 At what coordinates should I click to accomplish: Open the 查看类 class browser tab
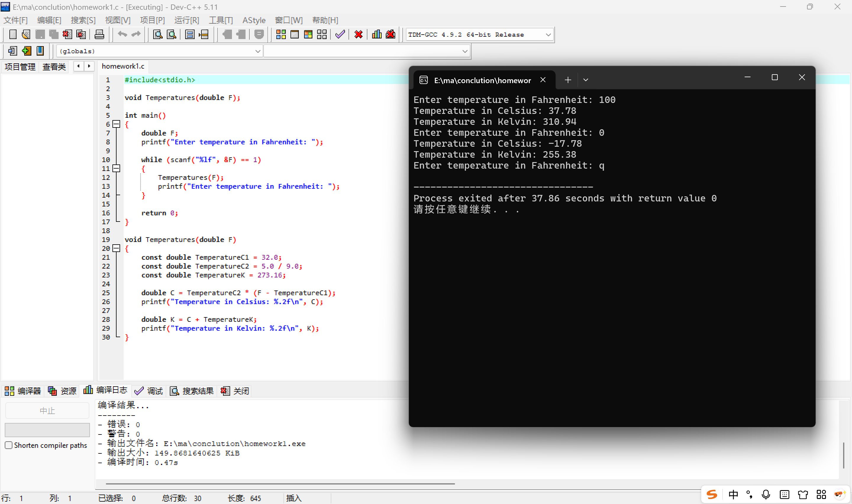click(x=54, y=67)
